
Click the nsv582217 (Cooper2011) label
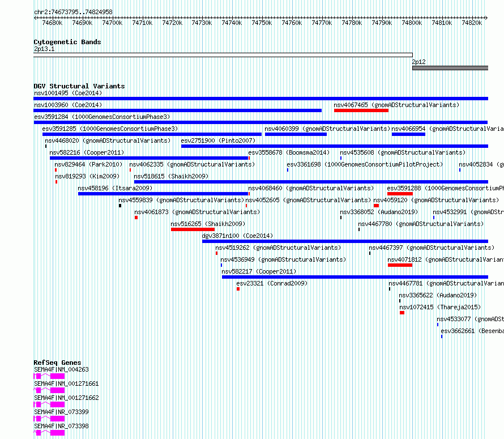click(259, 272)
